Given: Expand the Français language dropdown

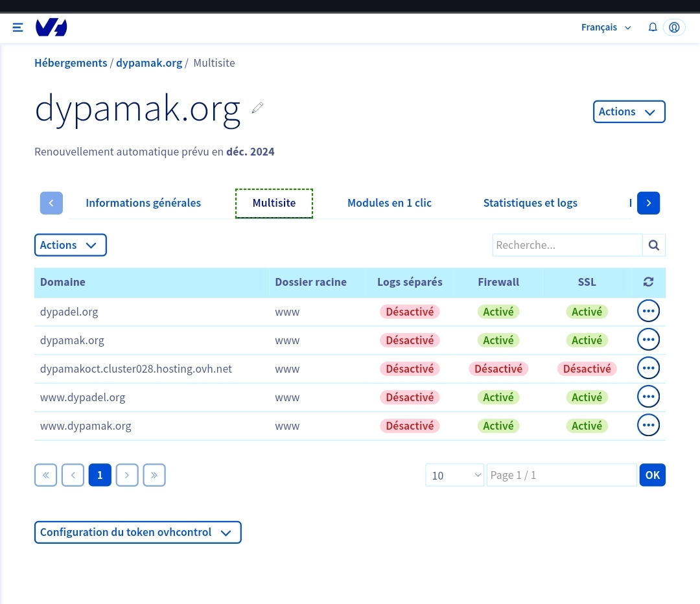Looking at the screenshot, I should point(606,27).
